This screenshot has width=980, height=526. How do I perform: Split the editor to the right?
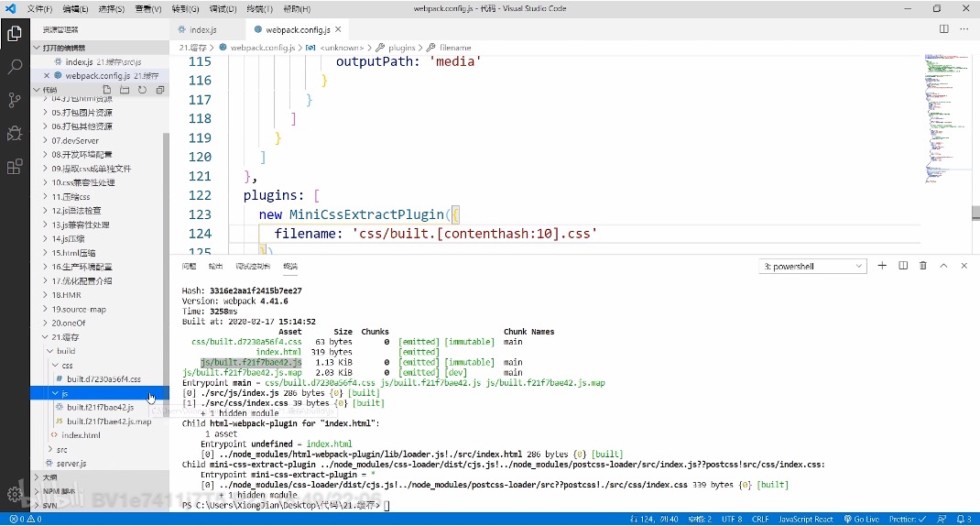coord(943,29)
